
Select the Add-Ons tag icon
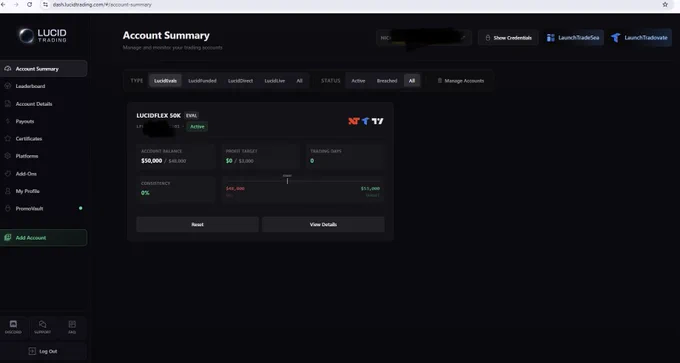coord(7,174)
